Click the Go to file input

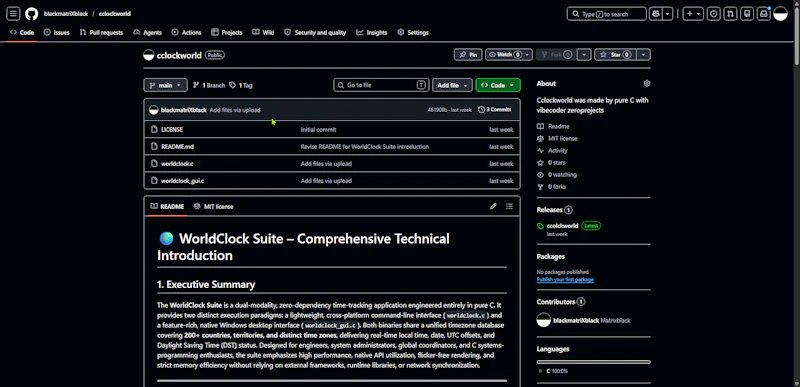[x=381, y=85]
